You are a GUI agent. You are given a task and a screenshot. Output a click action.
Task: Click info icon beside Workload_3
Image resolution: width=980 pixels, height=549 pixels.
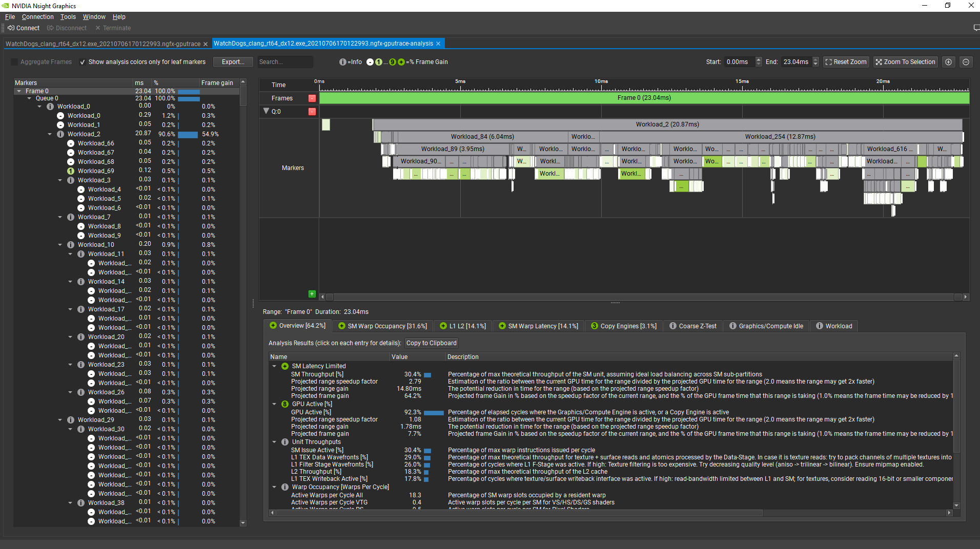coord(71,180)
